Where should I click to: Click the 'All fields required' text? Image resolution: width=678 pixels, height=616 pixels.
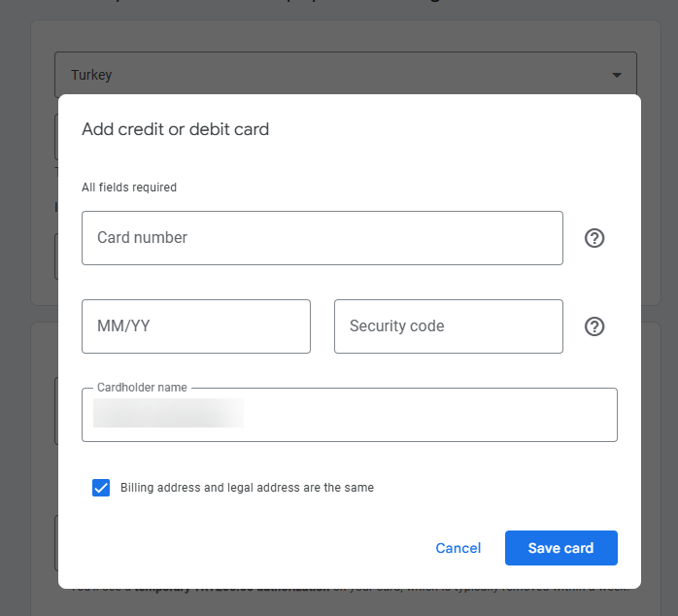[x=129, y=188]
